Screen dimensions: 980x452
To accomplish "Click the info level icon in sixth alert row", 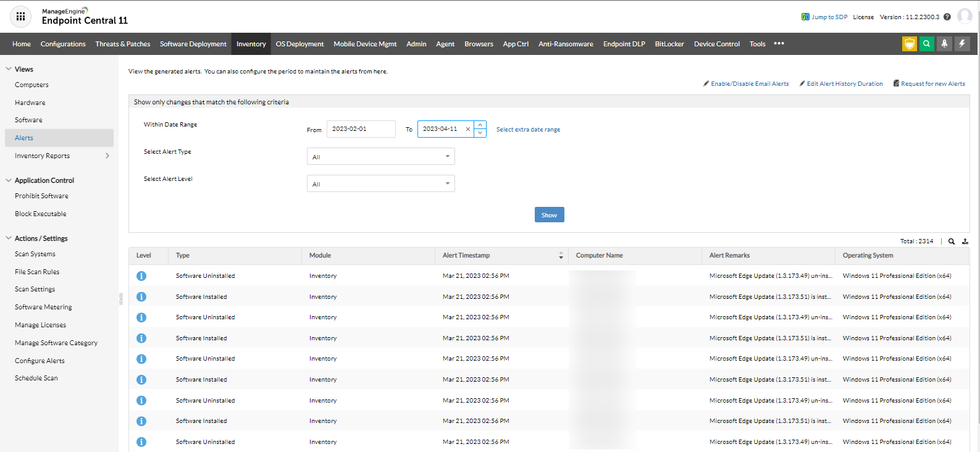I will pyautogui.click(x=141, y=380).
